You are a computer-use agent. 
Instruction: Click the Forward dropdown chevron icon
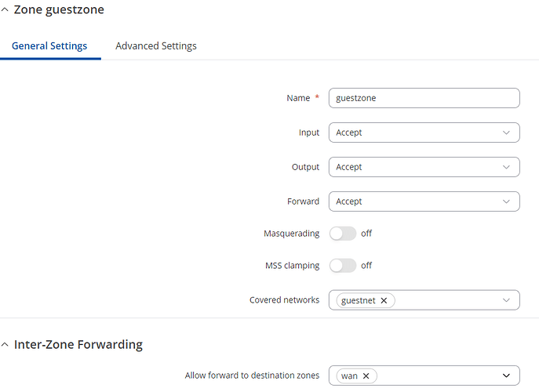point(506,201)
